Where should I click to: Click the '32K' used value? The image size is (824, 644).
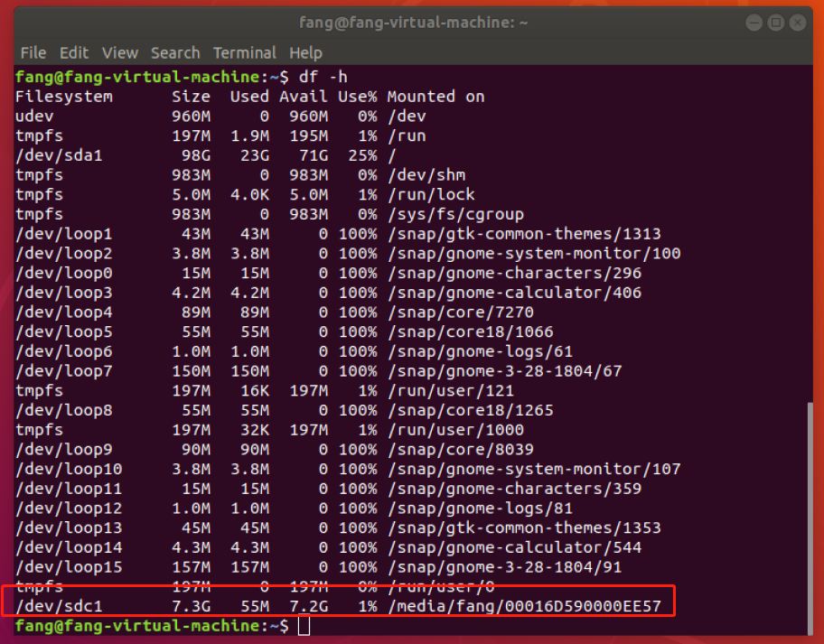(255, 430)
